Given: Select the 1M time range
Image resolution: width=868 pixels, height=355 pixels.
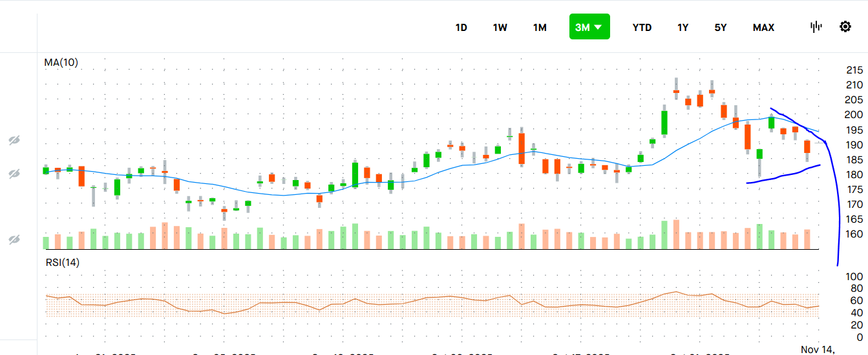Looking at the screenshot, I should coord(540,27).
